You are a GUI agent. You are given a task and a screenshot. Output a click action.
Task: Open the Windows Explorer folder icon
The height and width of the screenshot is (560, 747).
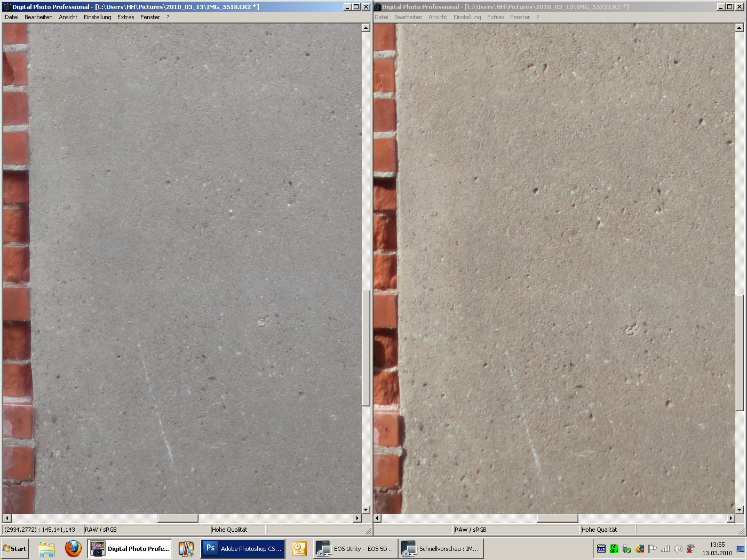(x=46, y=548)
